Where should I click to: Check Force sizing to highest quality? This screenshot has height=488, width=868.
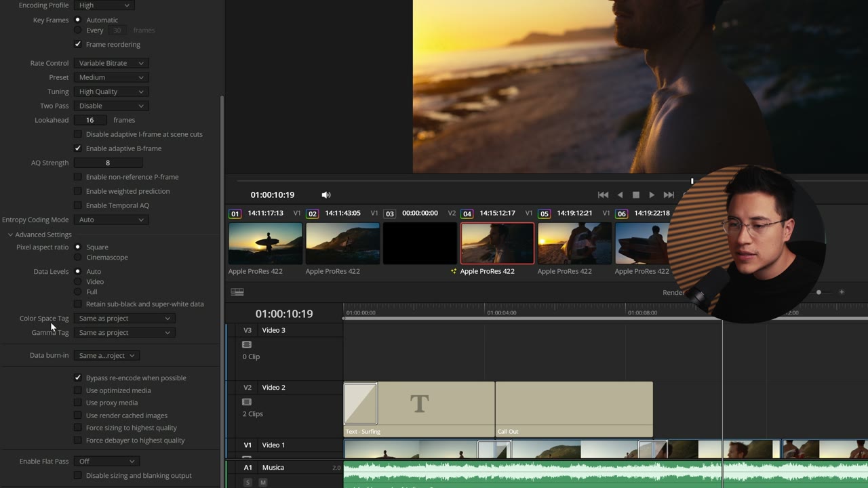click(x=77, y=428)
